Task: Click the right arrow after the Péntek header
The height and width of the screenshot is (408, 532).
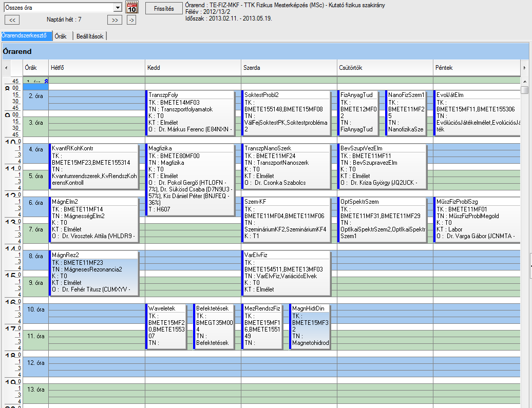Action: click(524, 68)
